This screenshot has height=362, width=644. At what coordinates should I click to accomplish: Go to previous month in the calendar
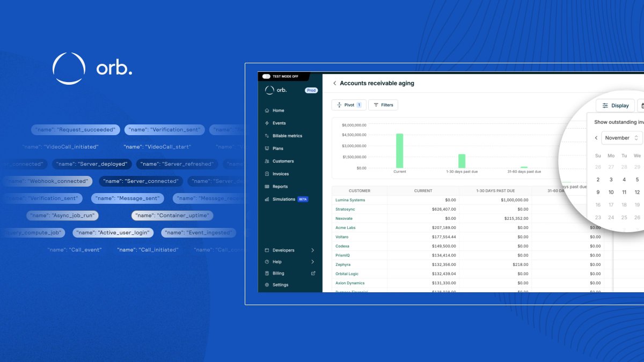[596, 138]
